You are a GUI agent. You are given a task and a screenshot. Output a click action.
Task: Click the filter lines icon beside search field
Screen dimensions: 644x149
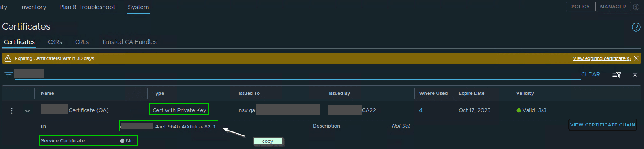(x=8, y=74)
